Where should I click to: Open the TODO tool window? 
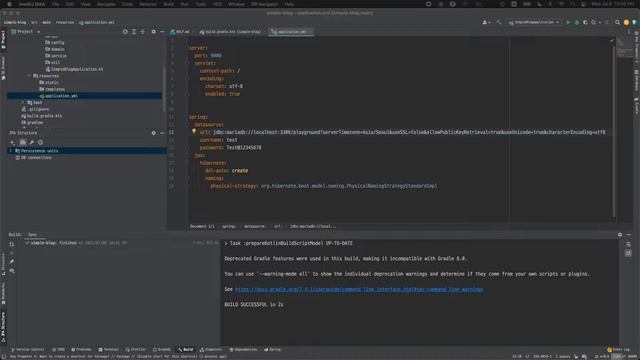coord(59,350)
